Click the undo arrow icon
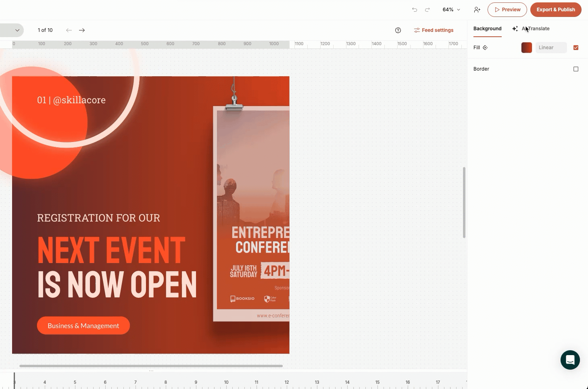This screenshot has height=389, width=588. (415, 10)
